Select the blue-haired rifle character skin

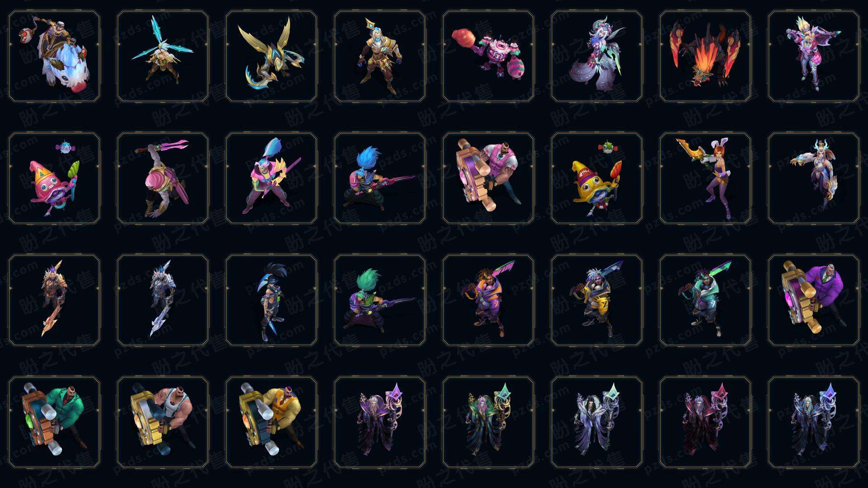pyautogui.click(x=380, y=178)
